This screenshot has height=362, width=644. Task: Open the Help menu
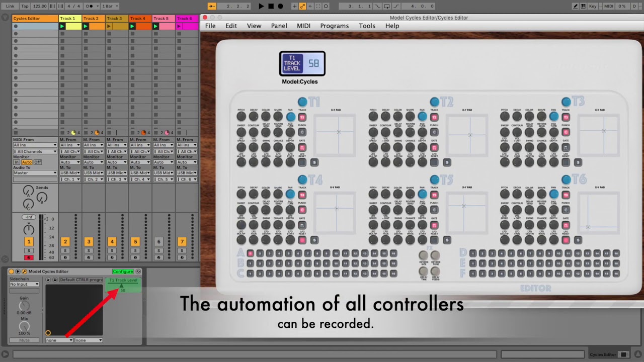point(392,26)
